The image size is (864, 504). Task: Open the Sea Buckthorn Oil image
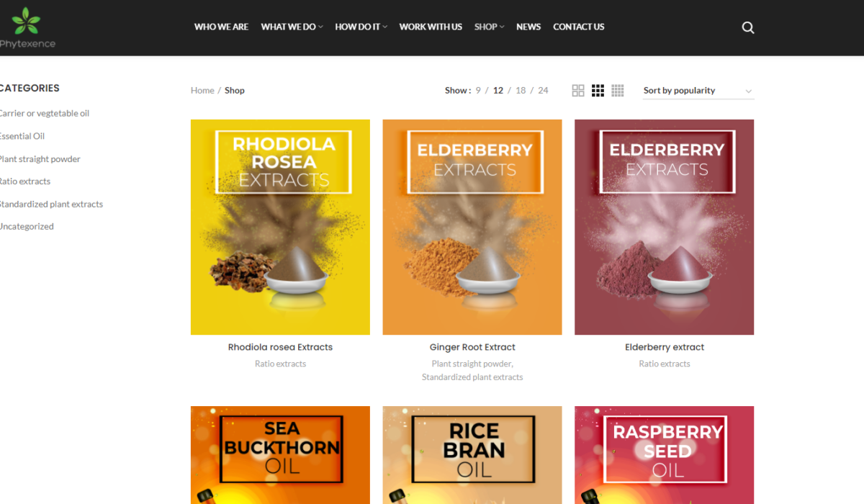pyautogui.click(x=280, y=455)
